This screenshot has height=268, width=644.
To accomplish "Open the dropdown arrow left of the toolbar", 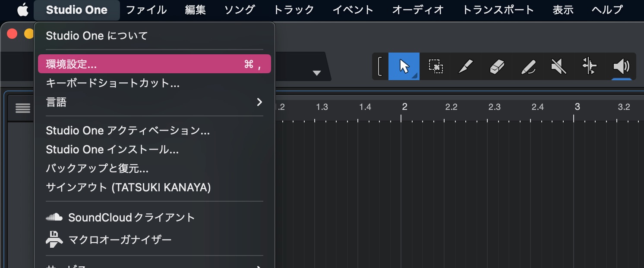I will coord(317,73).
